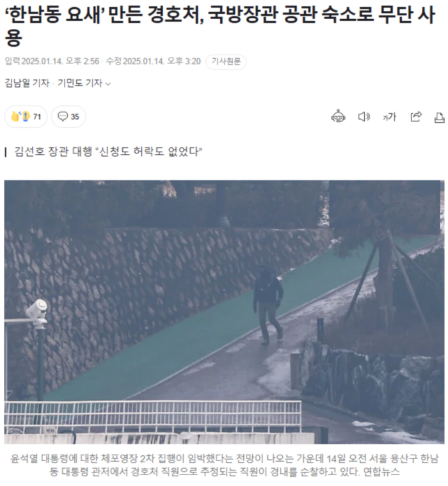
Task: Open reporter 기민도 기자 profile
Action: pyautogui.click(x=80, y=83)
